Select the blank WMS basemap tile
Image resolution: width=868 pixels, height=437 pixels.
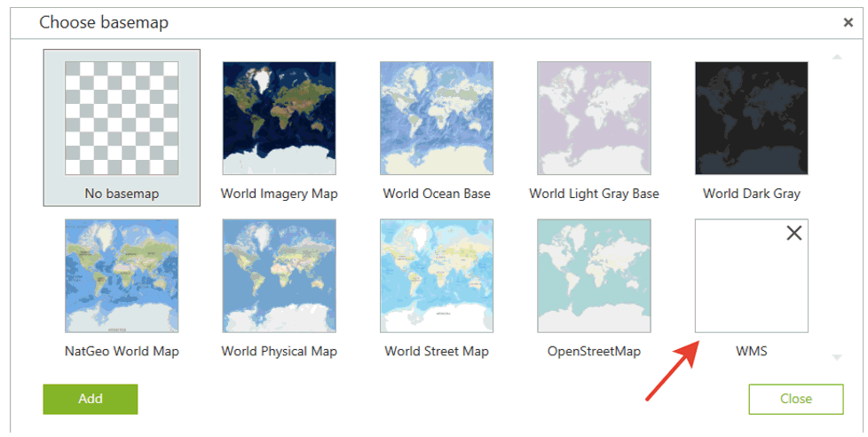746,284
